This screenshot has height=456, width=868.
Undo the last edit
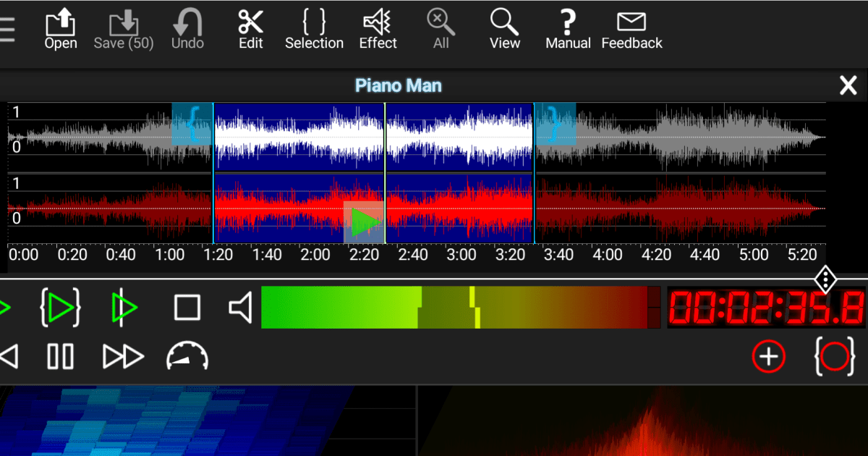coord(187,28)
